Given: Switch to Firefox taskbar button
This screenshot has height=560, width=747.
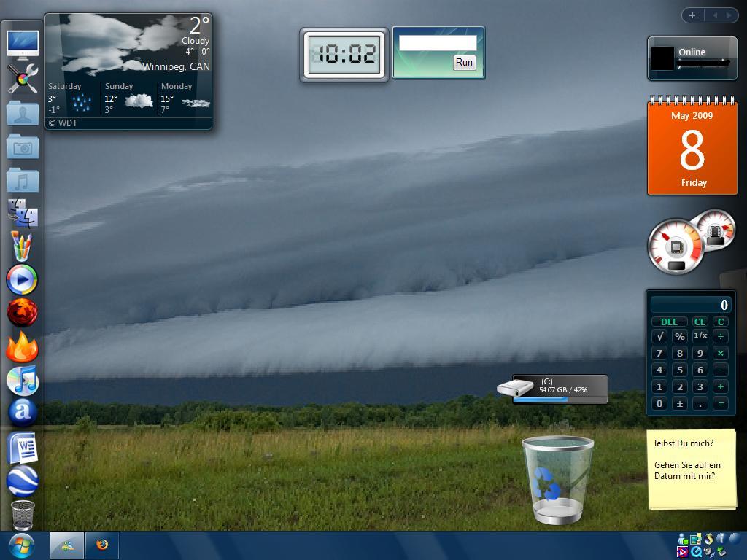Looking at the screenshot, I should [102, 545].
